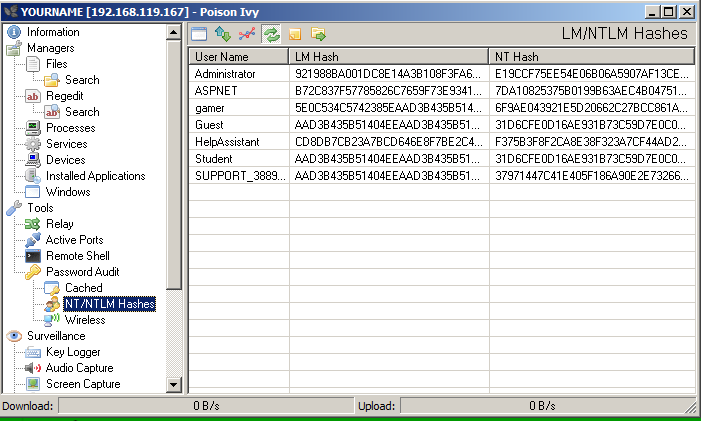Click the Key Logger keyboard icon
This screenshot has width=701, height=421.
33,352
